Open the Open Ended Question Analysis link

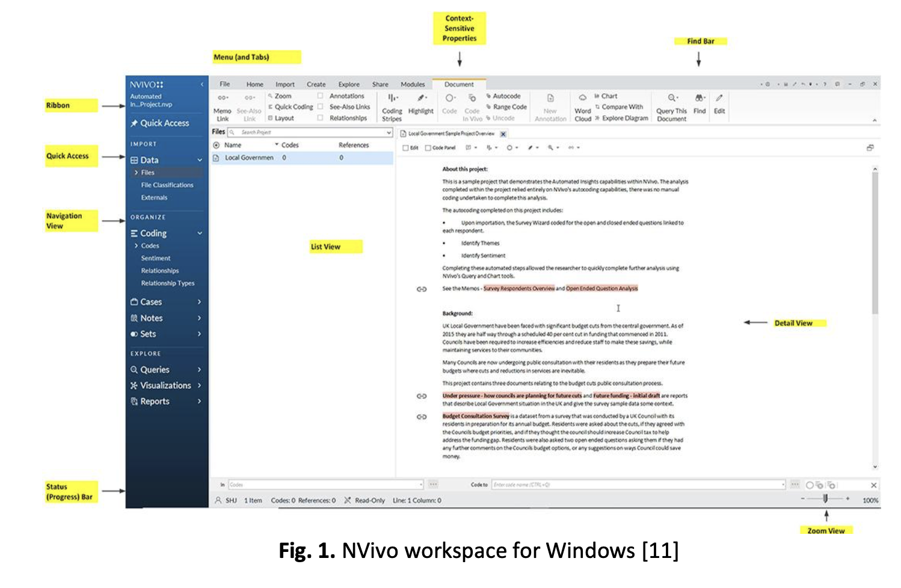point(601,289)
